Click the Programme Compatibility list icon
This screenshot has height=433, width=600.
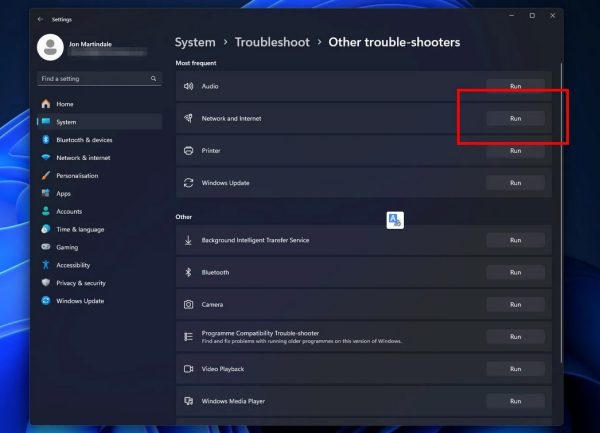[x=188, y=337]
